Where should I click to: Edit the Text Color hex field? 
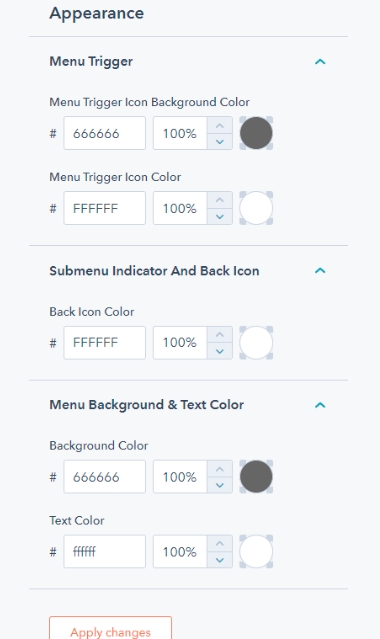104,552
